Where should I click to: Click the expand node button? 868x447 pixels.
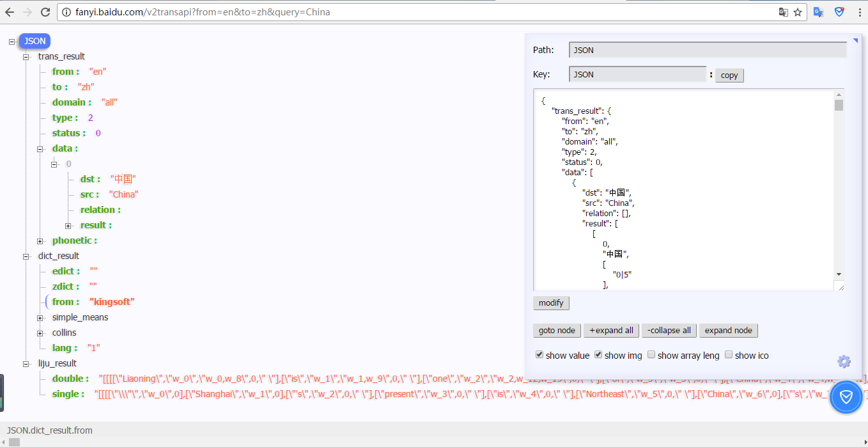click(x=729, y=331)
